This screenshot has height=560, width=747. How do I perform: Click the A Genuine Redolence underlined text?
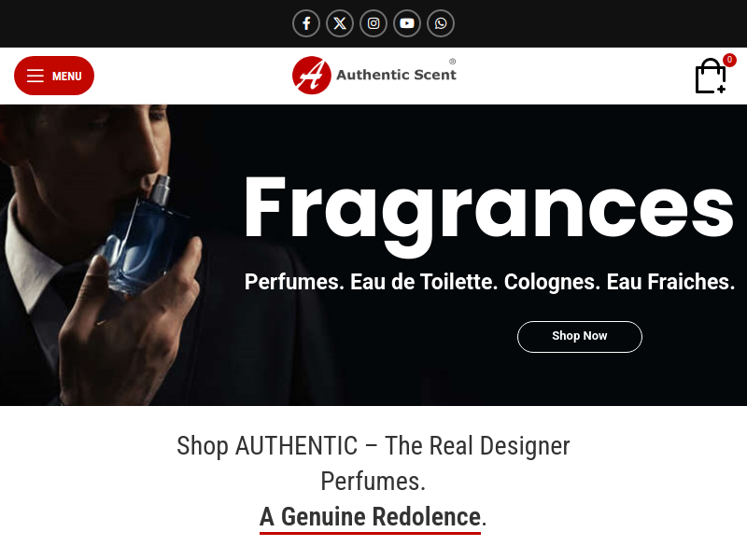coord(370,517)
